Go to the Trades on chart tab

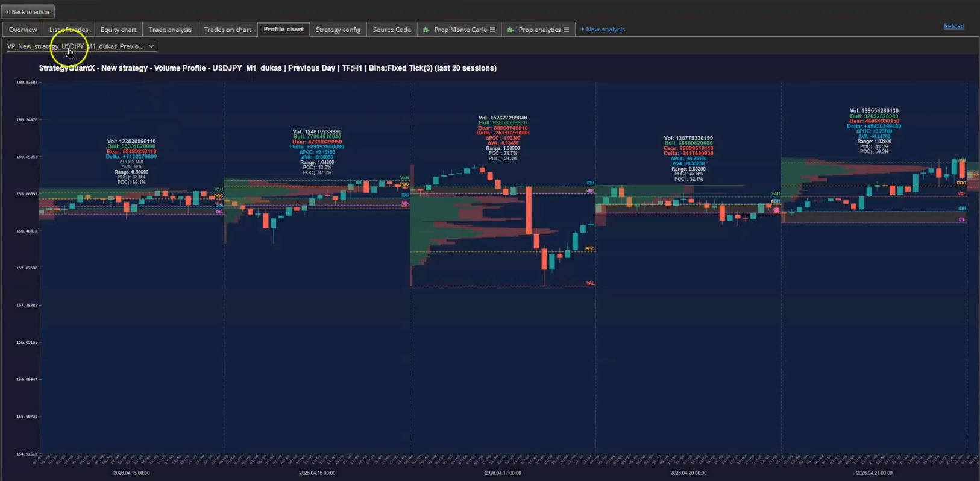pyautogui.click(x=227, y=30)
